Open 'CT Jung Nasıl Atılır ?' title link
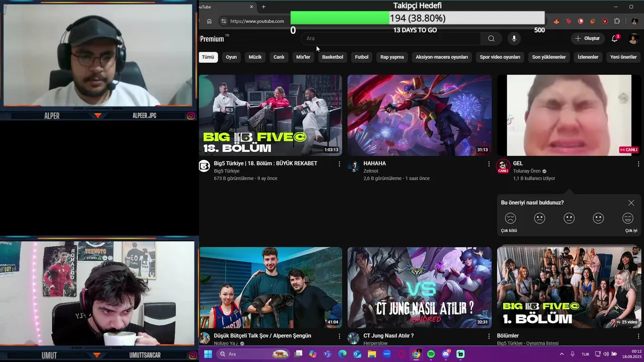 (x=388, y=335)
